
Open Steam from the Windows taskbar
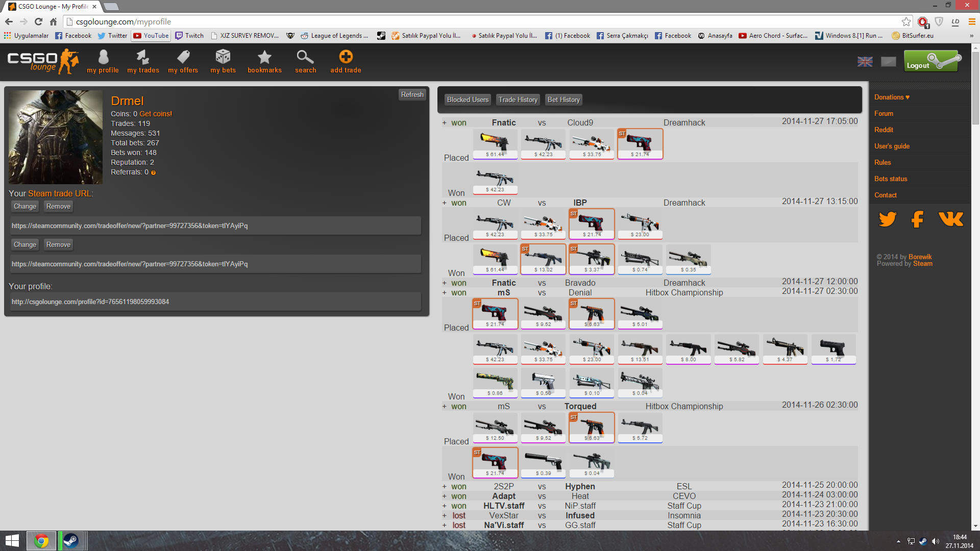(x=71, y=541)
